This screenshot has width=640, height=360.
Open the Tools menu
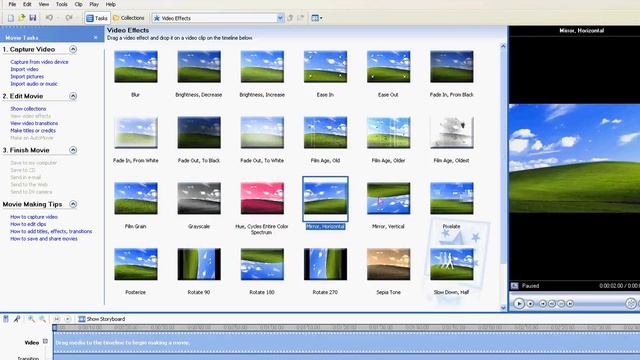pyautogui.click(x=62, y=4)
